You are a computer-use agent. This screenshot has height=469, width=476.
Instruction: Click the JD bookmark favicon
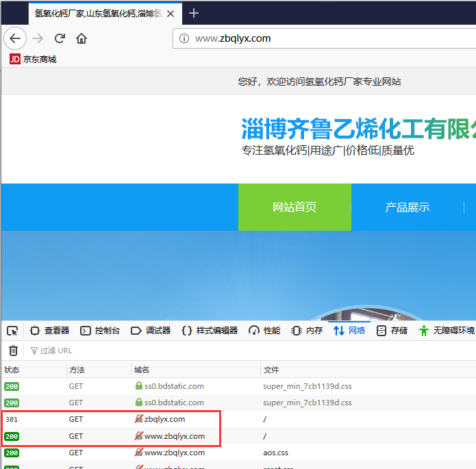point(15,59)
